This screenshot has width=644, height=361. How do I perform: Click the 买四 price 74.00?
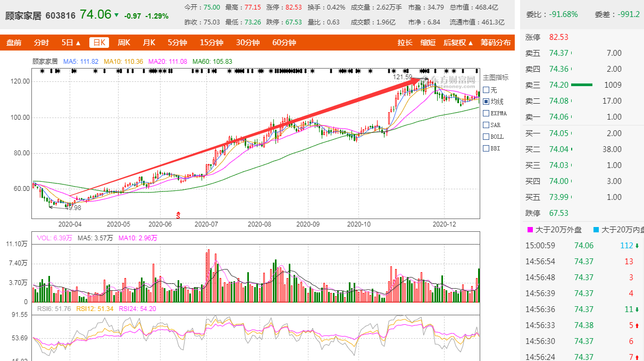point(559,181)
